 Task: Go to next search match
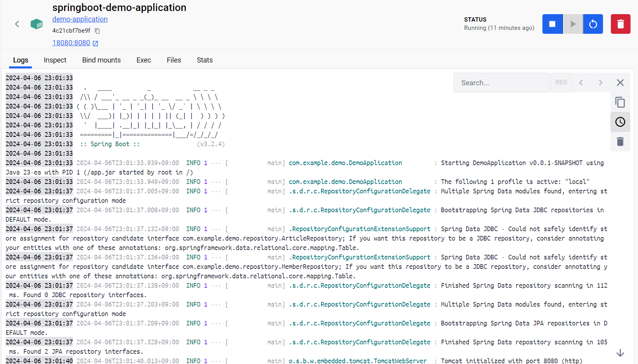601,83
